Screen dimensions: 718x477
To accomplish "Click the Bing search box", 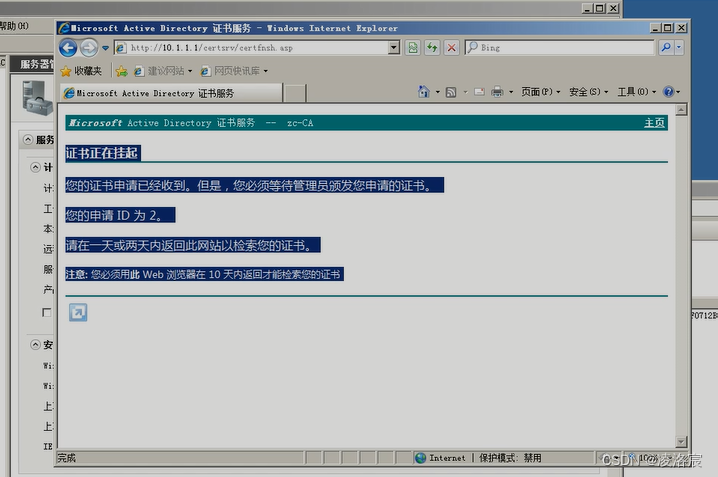I will point(560,48).
